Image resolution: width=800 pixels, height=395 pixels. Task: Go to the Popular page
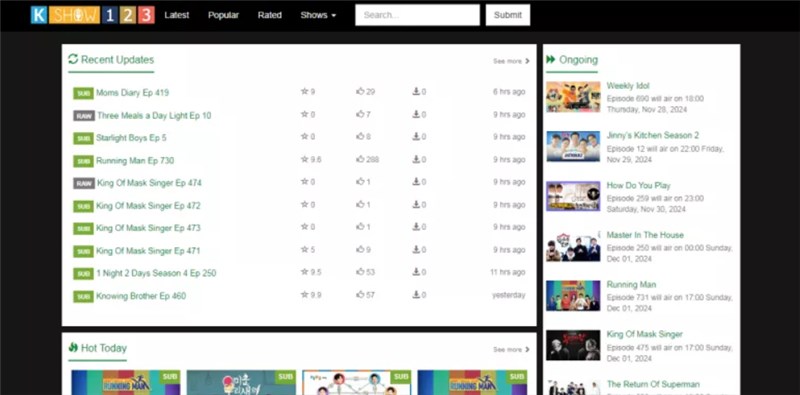tap(223, 15)
